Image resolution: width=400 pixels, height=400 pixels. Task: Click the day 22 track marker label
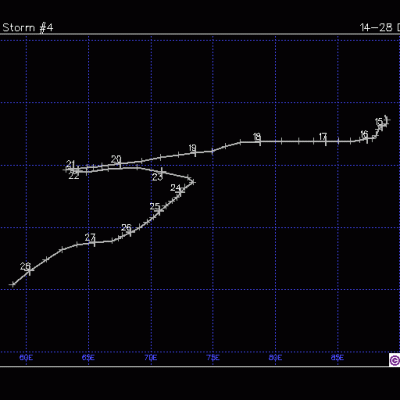click(x=74, y=176)
